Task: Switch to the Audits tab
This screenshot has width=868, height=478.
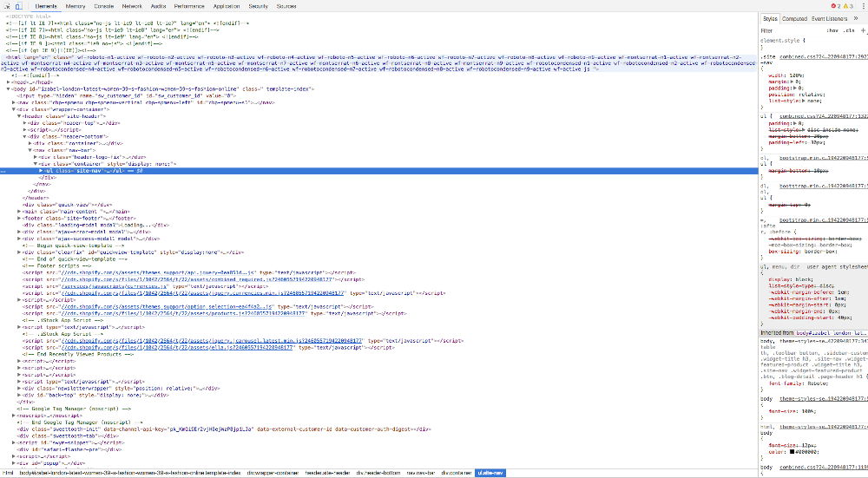Action: 158,6
